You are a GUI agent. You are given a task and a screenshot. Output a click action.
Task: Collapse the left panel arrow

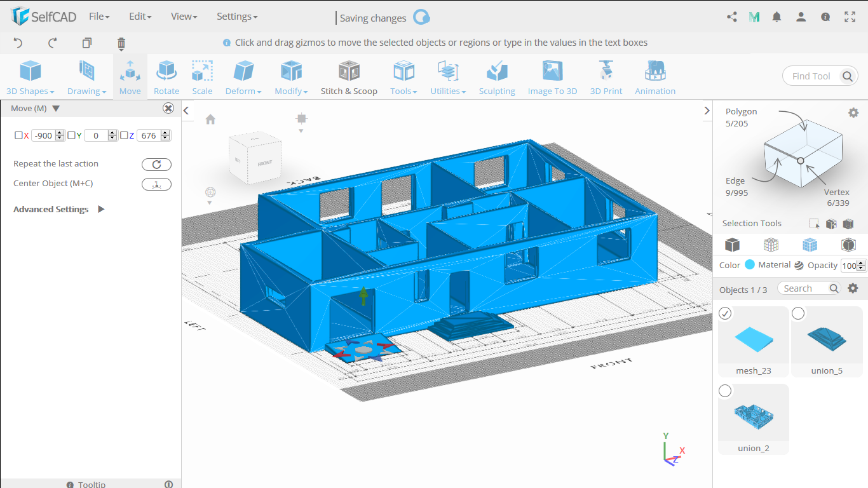(186, 111)
